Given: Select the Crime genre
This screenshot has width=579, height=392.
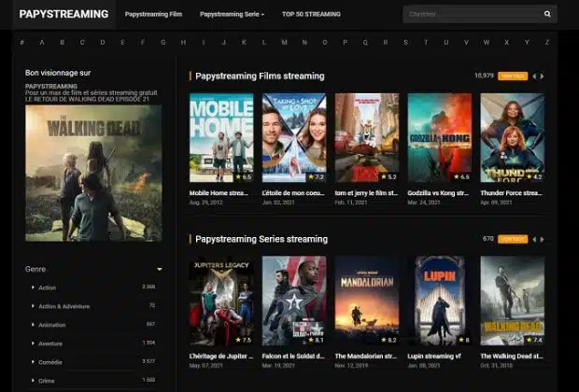Looking at the screenshot, I should pyautogui.click(x=47, y=381).
